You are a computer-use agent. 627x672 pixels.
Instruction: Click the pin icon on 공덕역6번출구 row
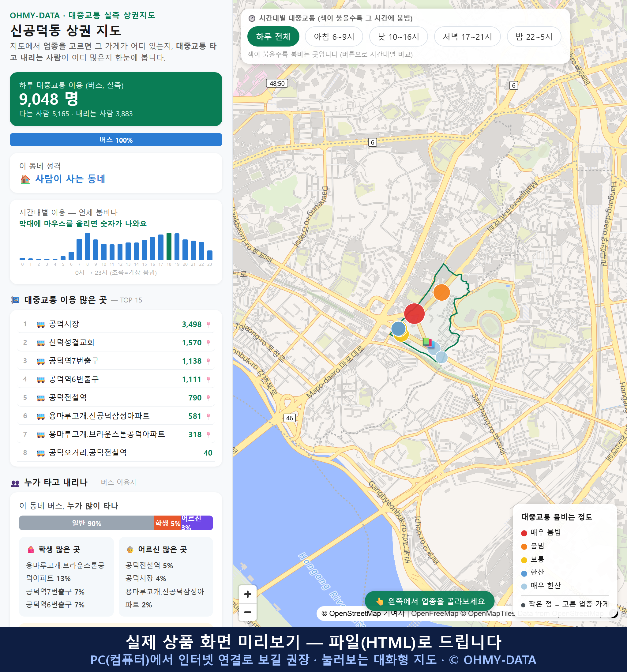coord(208,380)
